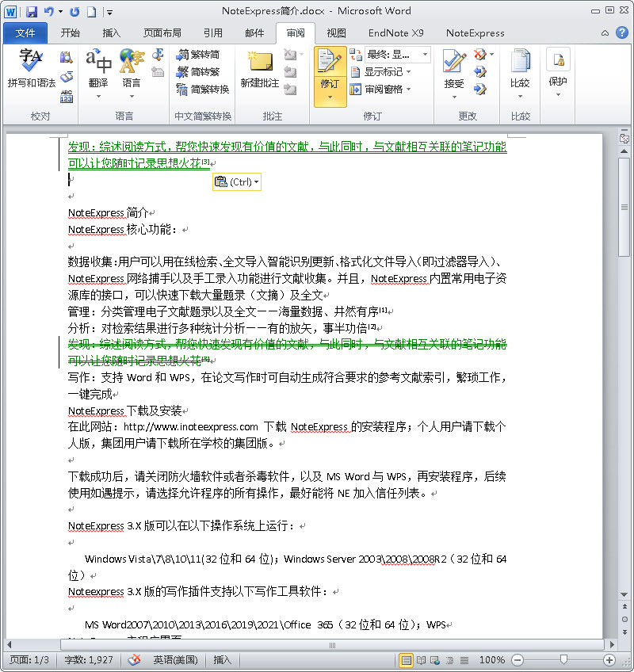This screenshot has height=672, width=634.
Task: Run 拼写和语法 spelling check
Action: 31,69
